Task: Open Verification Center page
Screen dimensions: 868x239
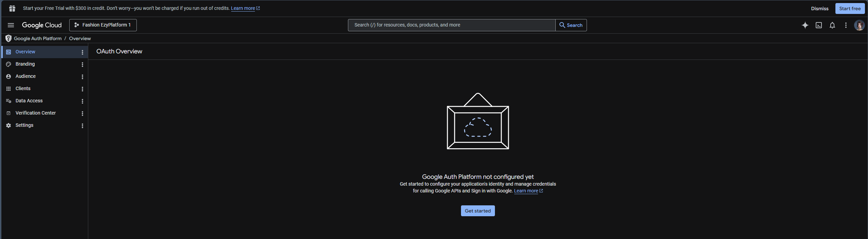Action: (35, 113)
